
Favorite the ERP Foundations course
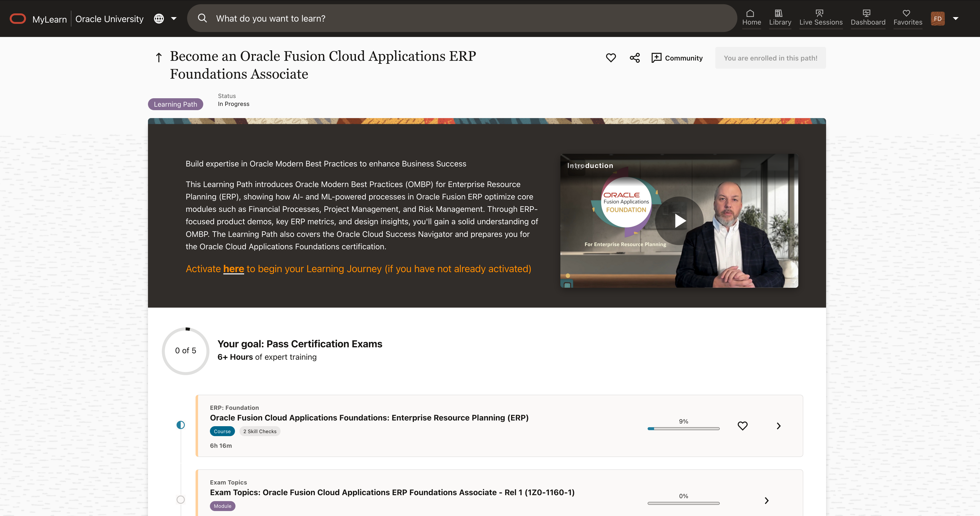(742, 426)
